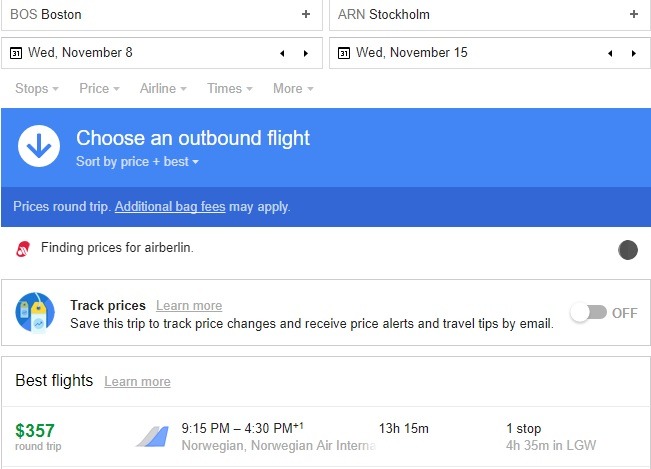Viewport: 651px width, 469px height.
Task: Move return date forward one day
Action: [x=632, y=53]
